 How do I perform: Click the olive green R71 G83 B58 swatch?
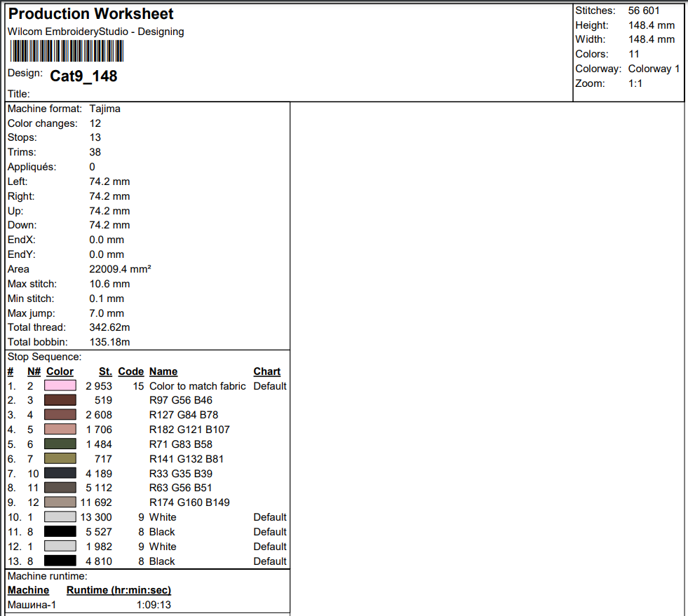click(60, 444)
